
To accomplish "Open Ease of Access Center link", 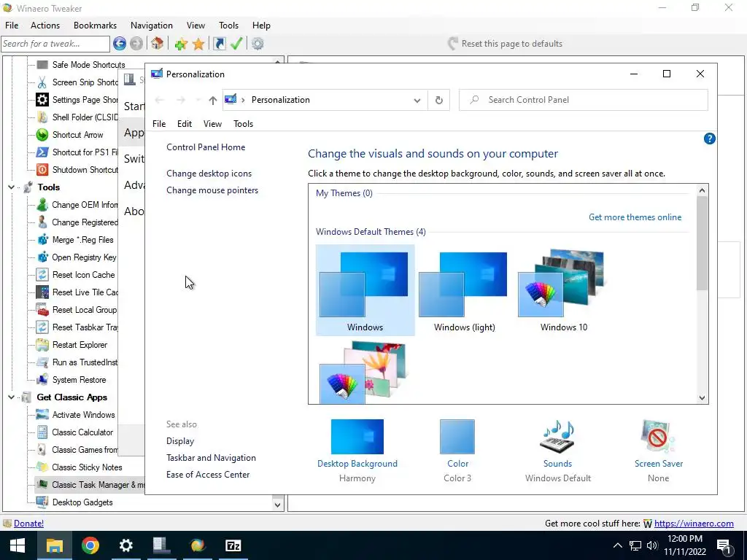I will tap(208, 474).
